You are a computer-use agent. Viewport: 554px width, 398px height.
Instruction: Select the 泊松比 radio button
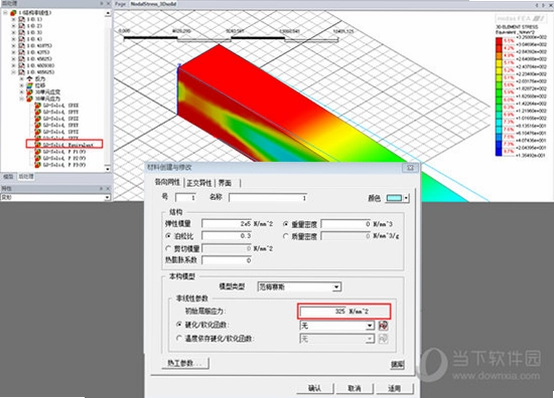click(x=169, y=236)
